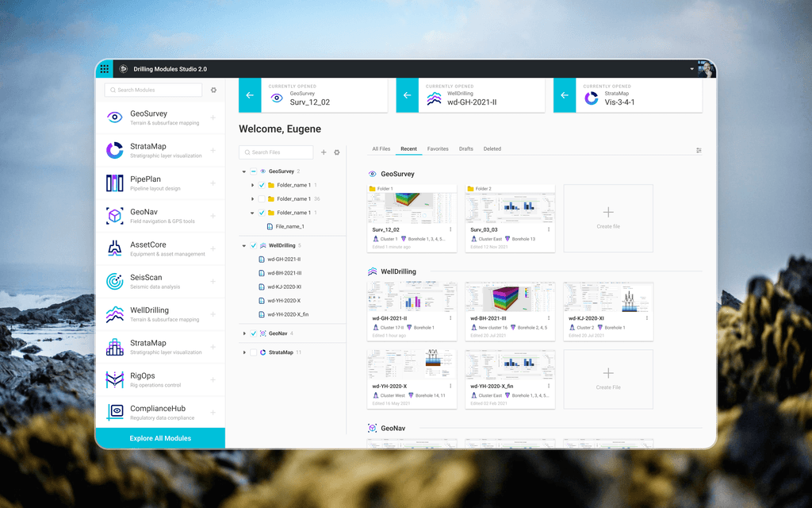Viewport: 812px width, 508px height.
Task: Open the app grid launcher icon
Action: [x=105, y=69]
